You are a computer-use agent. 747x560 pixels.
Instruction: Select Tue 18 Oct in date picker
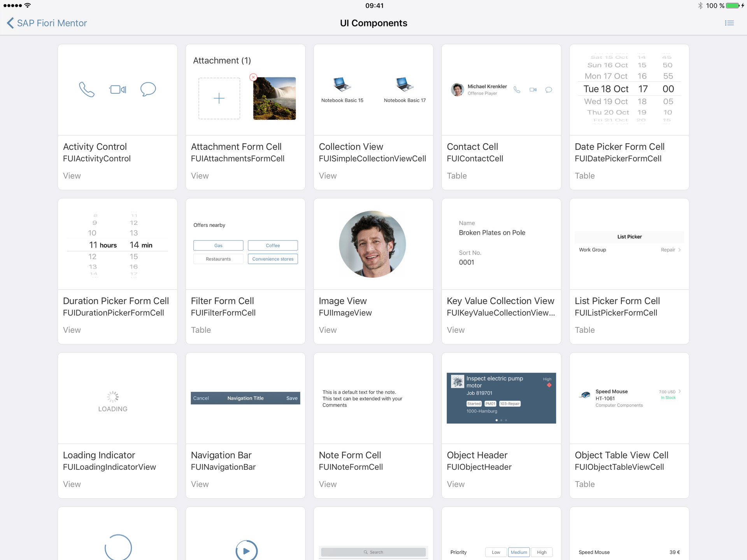(x=606, y=89)
